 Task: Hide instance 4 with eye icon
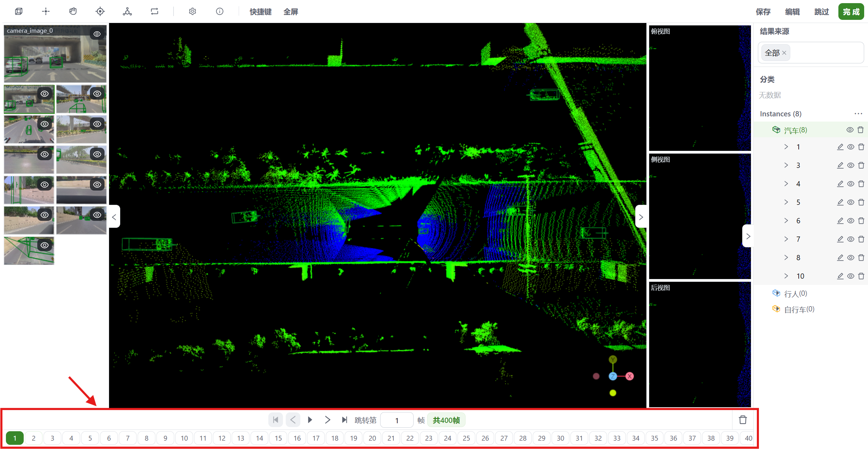(x=851, y=184)
